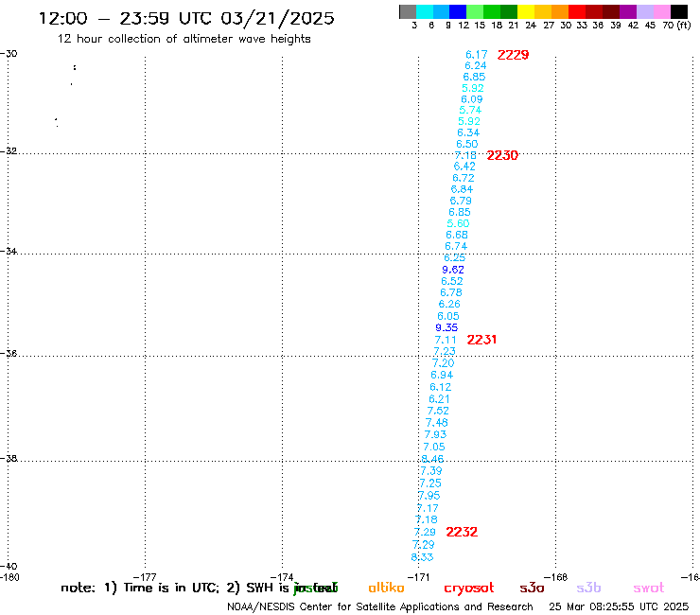Click the wave height value 7.95
Screen dimensions: 700x615
point(429,495)
